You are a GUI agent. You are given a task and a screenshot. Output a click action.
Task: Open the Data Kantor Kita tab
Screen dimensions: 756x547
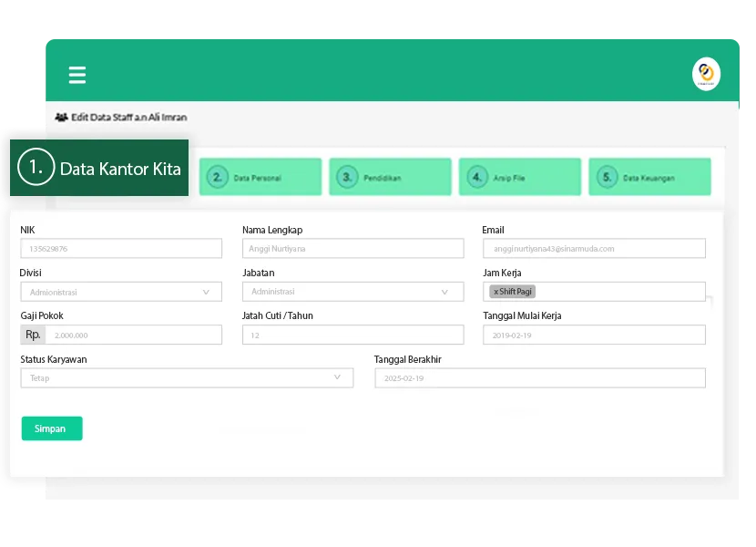[99, 168]
